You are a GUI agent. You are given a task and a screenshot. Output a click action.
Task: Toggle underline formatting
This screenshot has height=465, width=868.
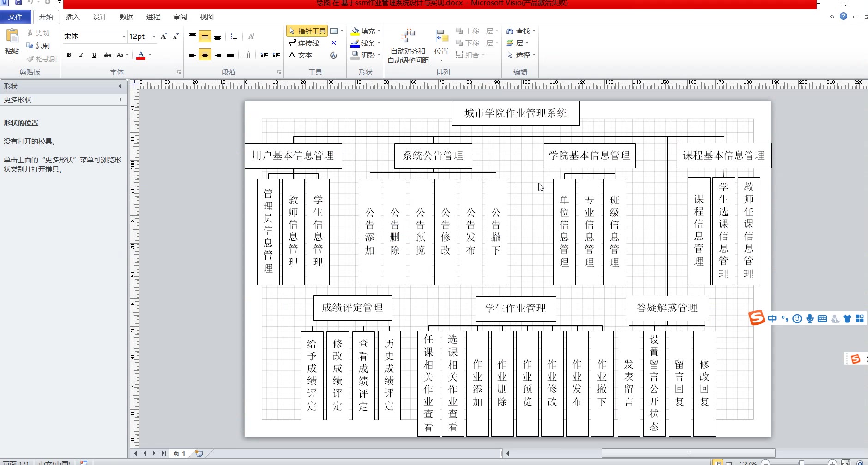[94, 55]
